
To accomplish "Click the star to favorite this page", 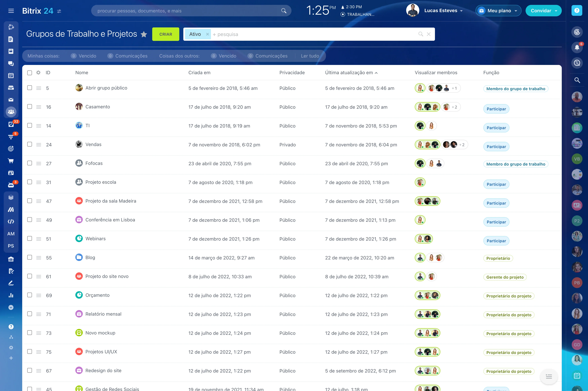I will (144, 34).
